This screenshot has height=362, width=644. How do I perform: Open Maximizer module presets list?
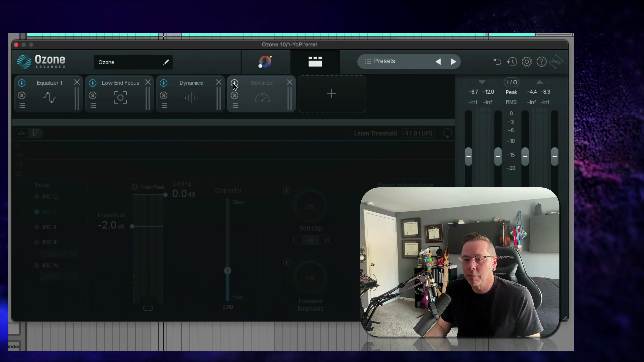pos(235,106)
